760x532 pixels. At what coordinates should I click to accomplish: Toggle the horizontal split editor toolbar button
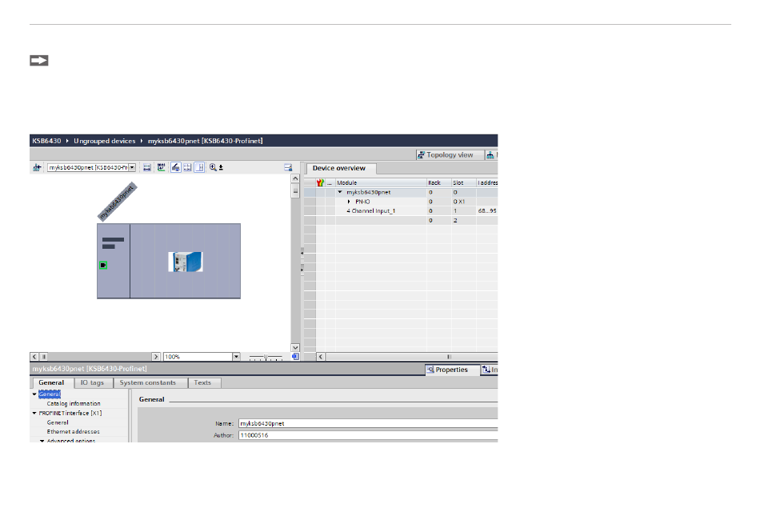click(x=187, y=168)
